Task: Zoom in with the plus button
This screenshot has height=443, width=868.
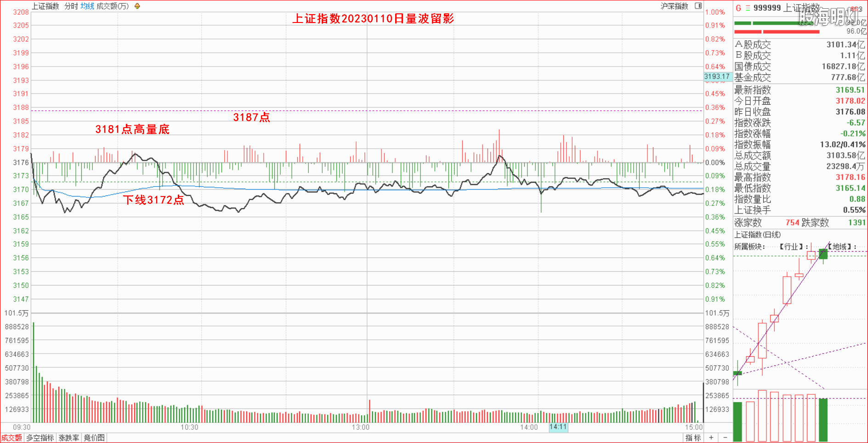Action: point(711,437)
